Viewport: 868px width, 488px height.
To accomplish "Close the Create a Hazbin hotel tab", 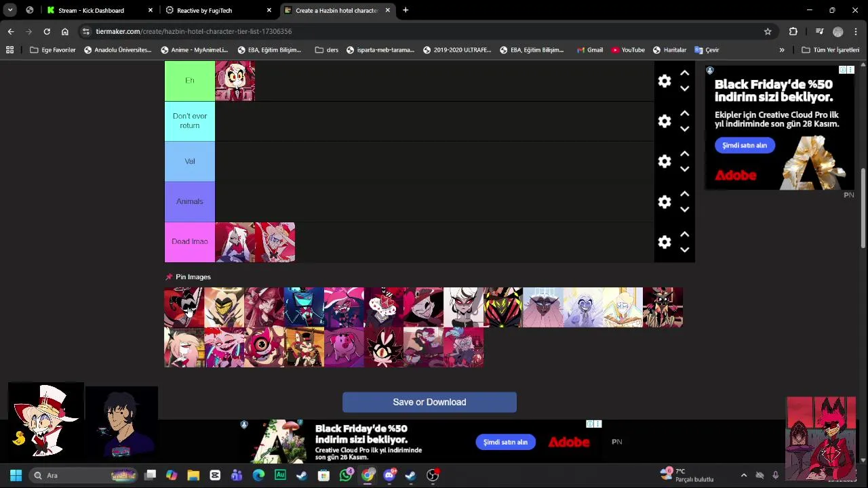I will click(x=388, y=10).
